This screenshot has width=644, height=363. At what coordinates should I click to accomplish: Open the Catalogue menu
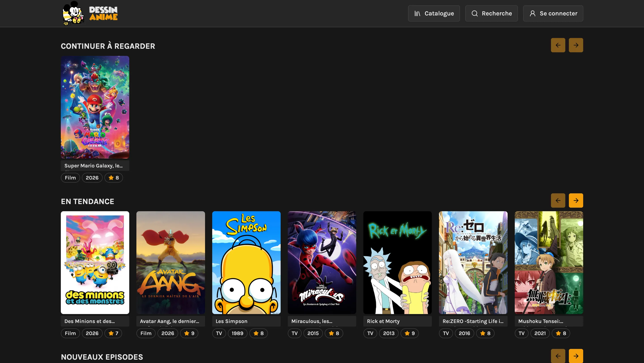434,13
